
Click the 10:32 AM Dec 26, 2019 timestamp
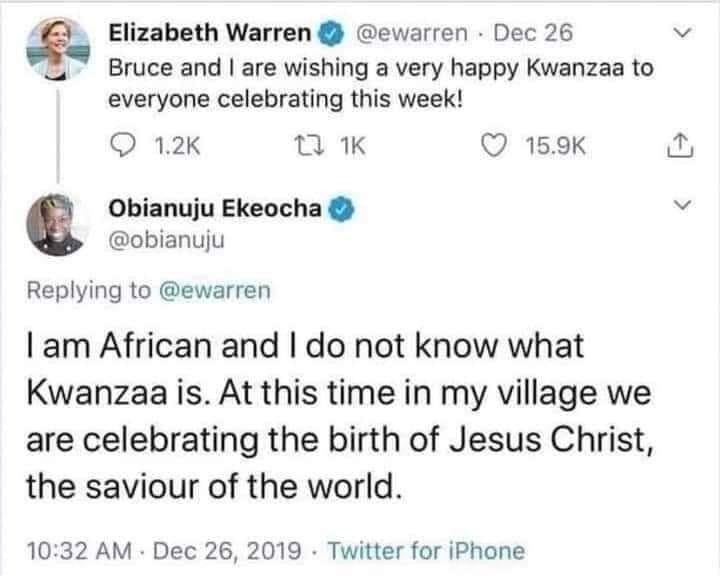(x=164, y=550)
